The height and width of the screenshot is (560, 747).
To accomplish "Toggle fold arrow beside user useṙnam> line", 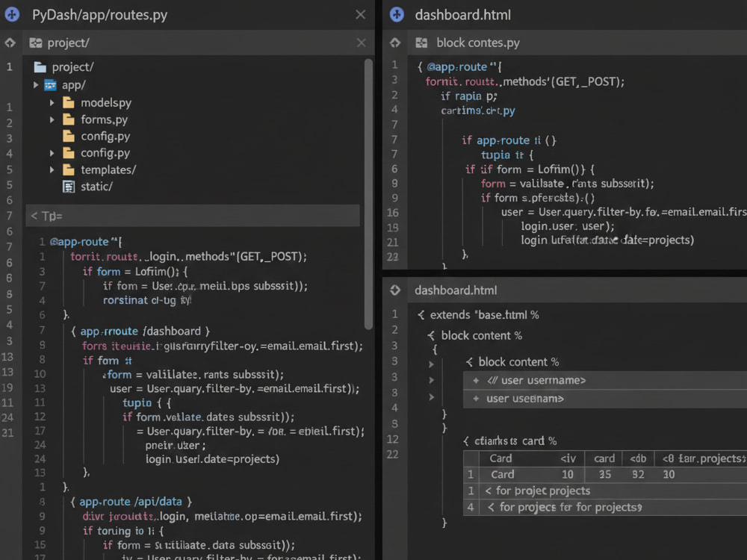I will click(431, 397).
